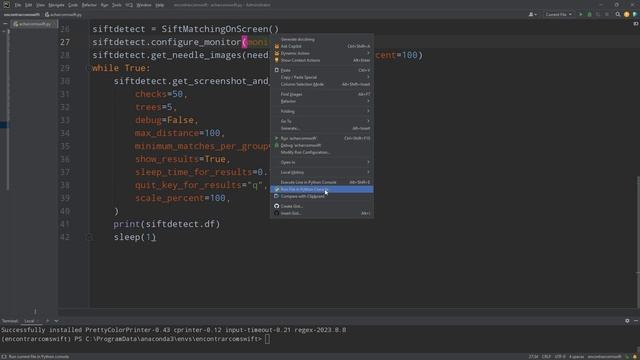Choose Run File in Python Console from context menu
Viewport: 640px width, 360px height.
[322, 189]
